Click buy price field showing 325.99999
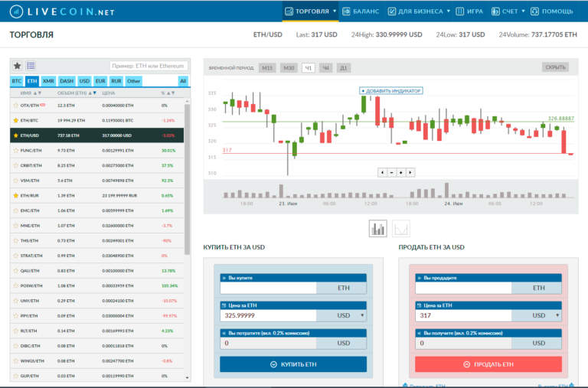The height and width of the screenshot is (388, 588). click(269, 315)
